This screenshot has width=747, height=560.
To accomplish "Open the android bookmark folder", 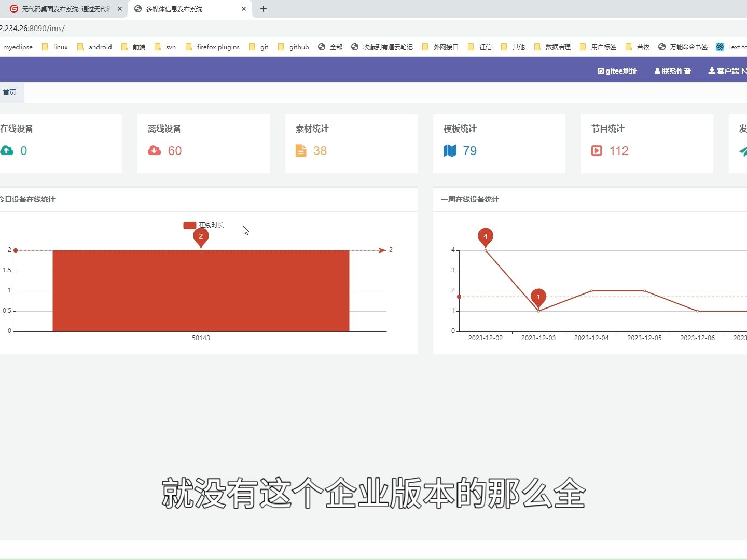I will tap(94, 47).
